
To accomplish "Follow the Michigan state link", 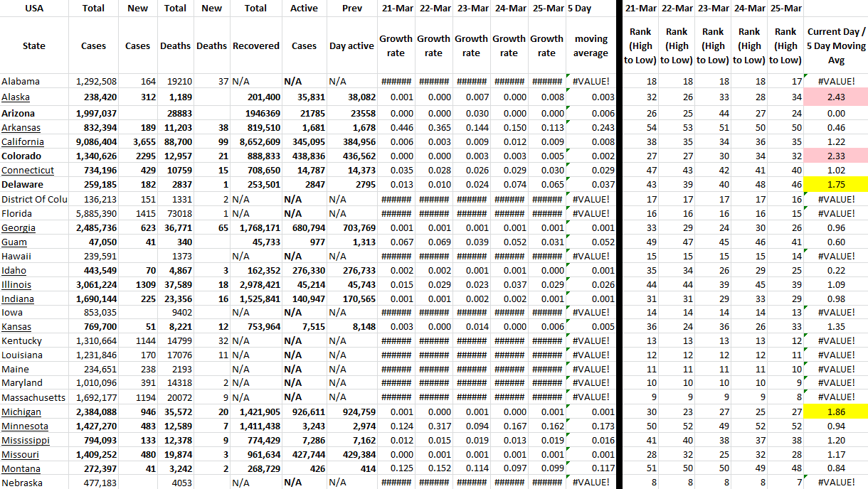I will coord(21,412).
